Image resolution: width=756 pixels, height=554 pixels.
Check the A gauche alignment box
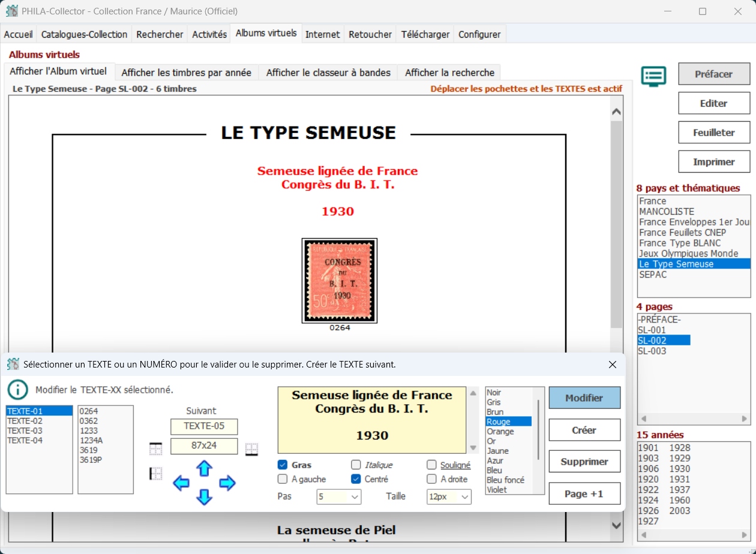tap(283, 479)
